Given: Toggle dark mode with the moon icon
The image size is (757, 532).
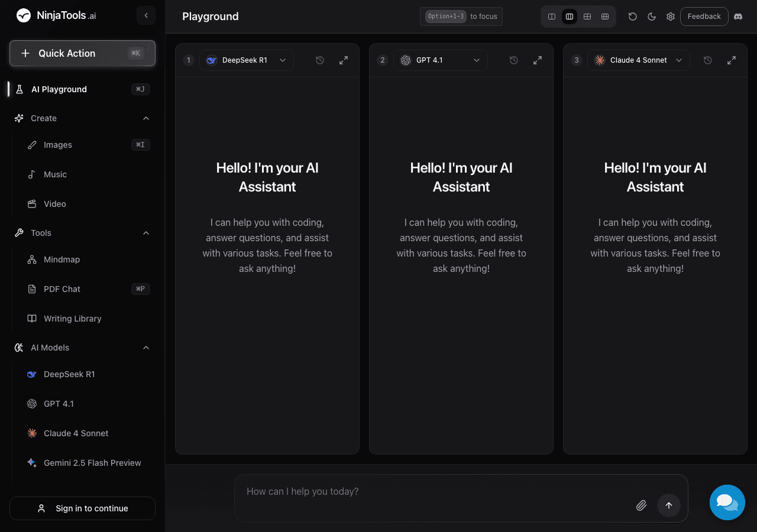Looking at the screenshot, I should [652, 17].
